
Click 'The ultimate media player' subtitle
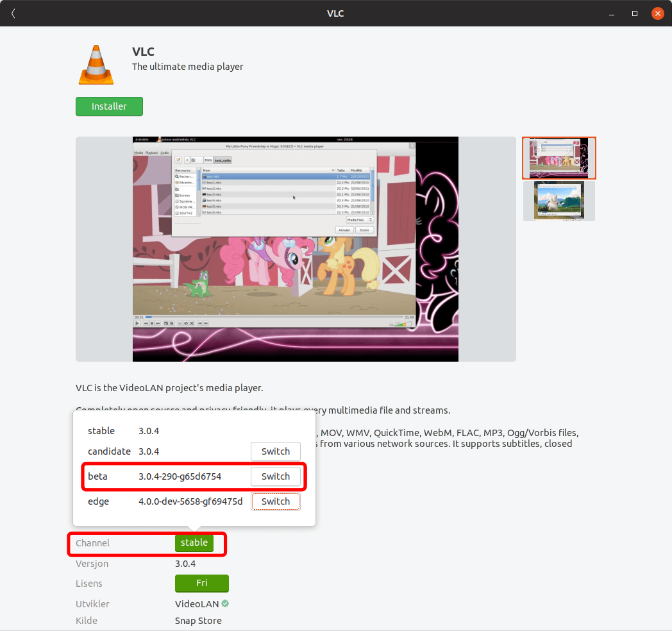(x=188, y=67)
